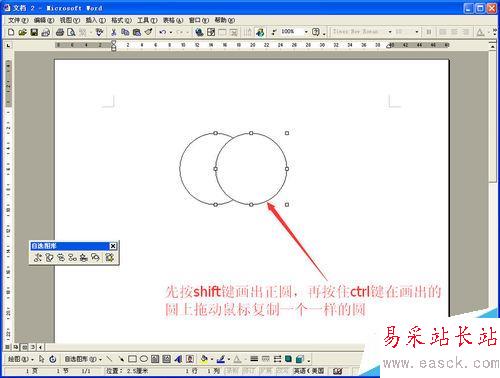
Task: Open the 编辑 (Edit) menu
Action: [x=44, y=20]
